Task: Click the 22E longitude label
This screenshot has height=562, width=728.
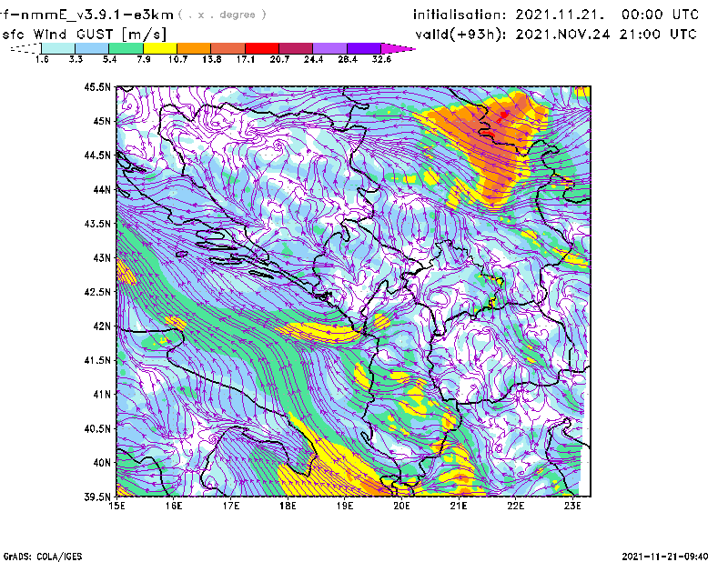Action: (x=516, y=506)
